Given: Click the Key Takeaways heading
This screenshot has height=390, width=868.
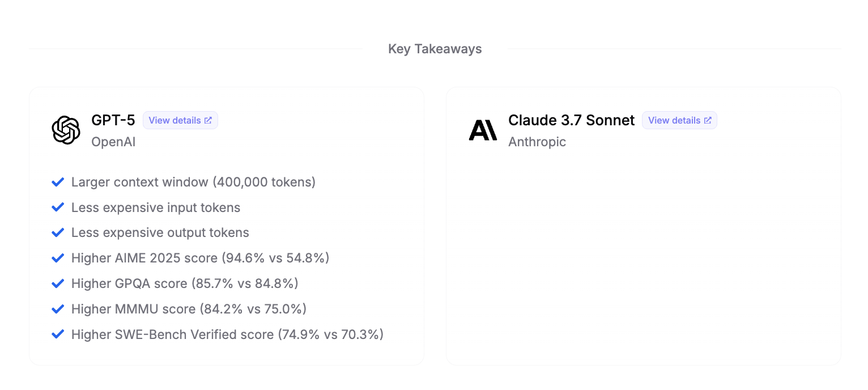Looking at the screenshot, I should [435, 49].
